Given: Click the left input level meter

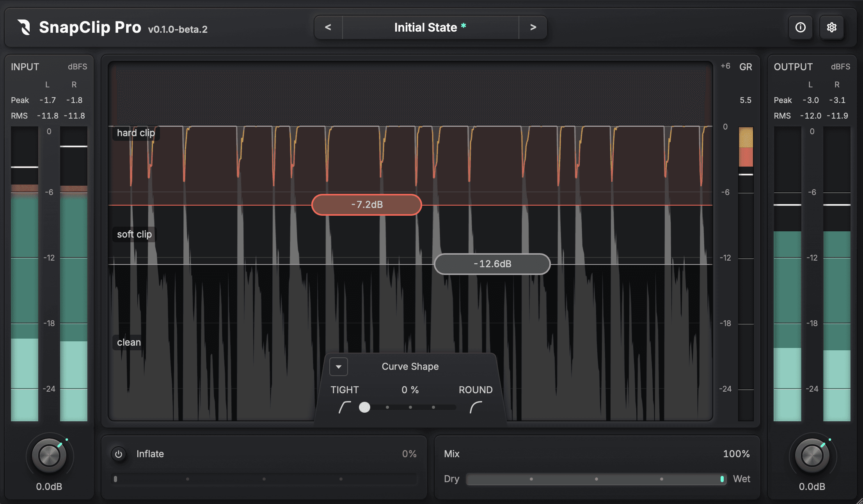Looking at the screenshot, I should pos(25,274).
